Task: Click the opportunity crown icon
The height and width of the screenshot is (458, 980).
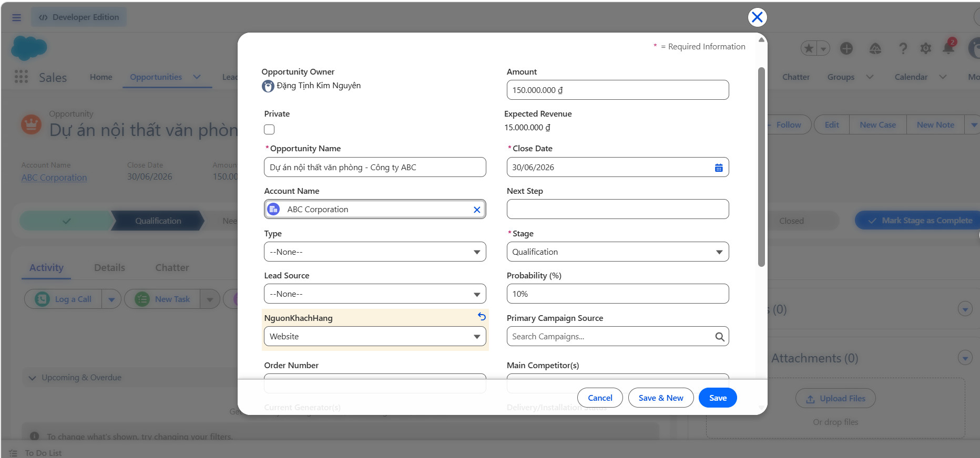Action: (31, 124)
